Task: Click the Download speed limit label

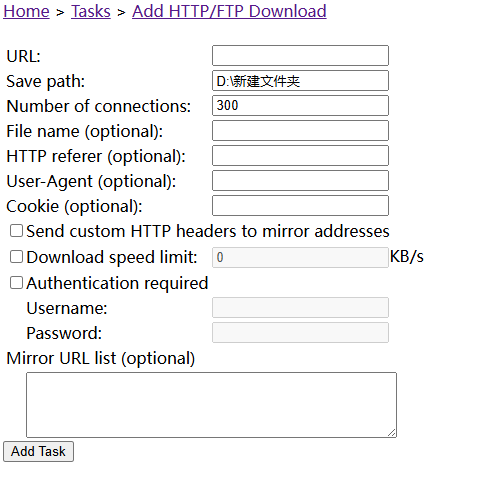Action: tap(112, 257)
